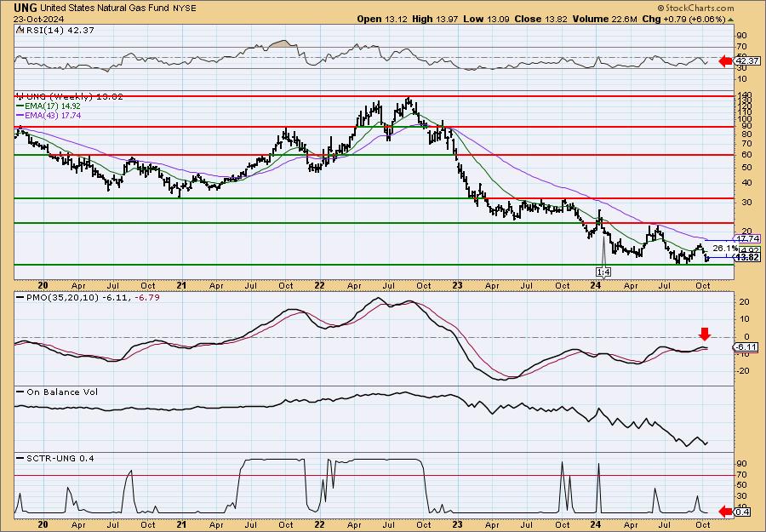
Task: Click the -6.11 PMO value tag on the axis
Action: tap(746, 346)
